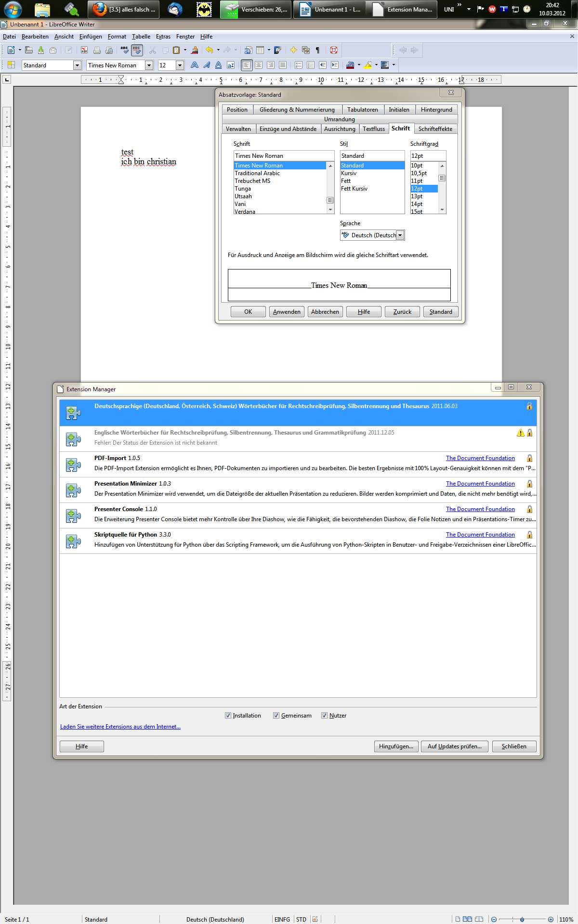This screenshot has width=578, height=924.
Task: Open the Table icon dropdown arrow
Action: [269, 50]
